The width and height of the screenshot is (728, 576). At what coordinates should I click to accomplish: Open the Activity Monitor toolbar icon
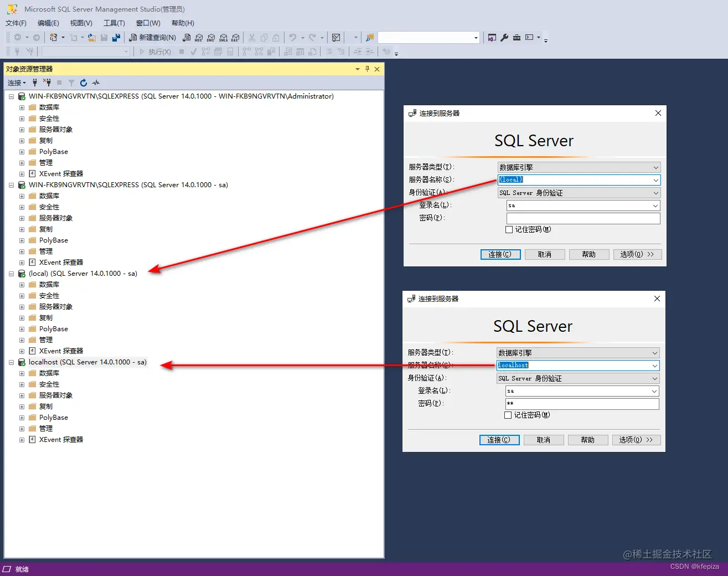pos(336,38)
